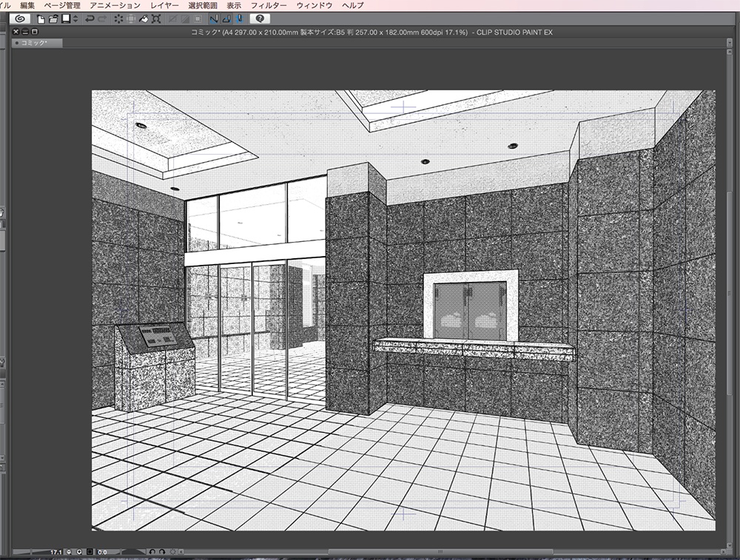Toggle Snap to Special Ruler
Image resolution: width=740 pixels, height=560 pixels.
click(226, 19)
